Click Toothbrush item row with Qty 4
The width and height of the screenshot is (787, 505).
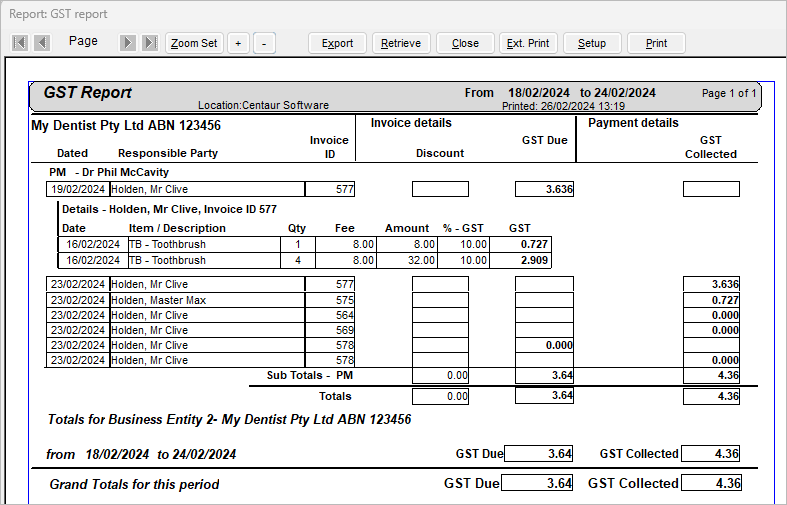(x=305, y=261)
